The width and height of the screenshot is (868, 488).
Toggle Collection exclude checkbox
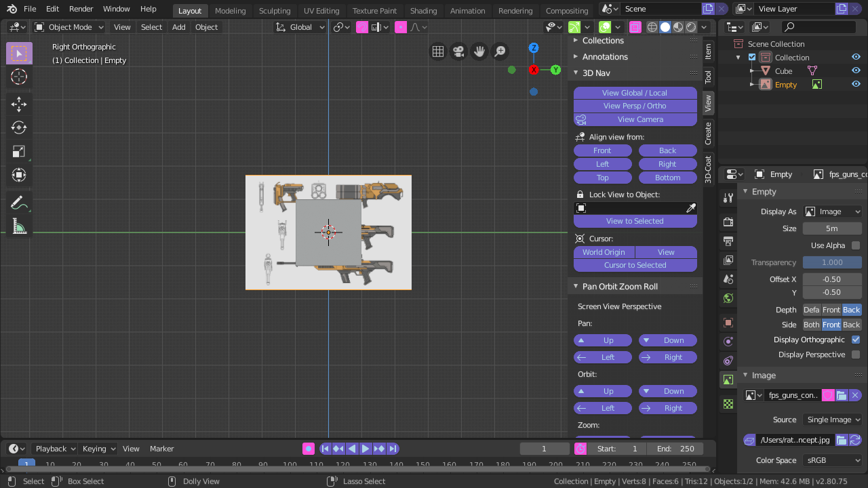pos(752,58)
